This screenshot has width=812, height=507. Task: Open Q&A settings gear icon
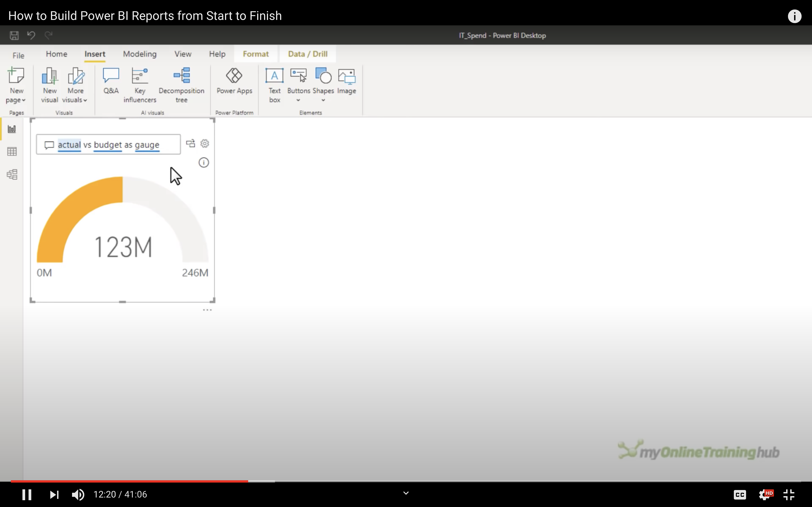(205, 143)
